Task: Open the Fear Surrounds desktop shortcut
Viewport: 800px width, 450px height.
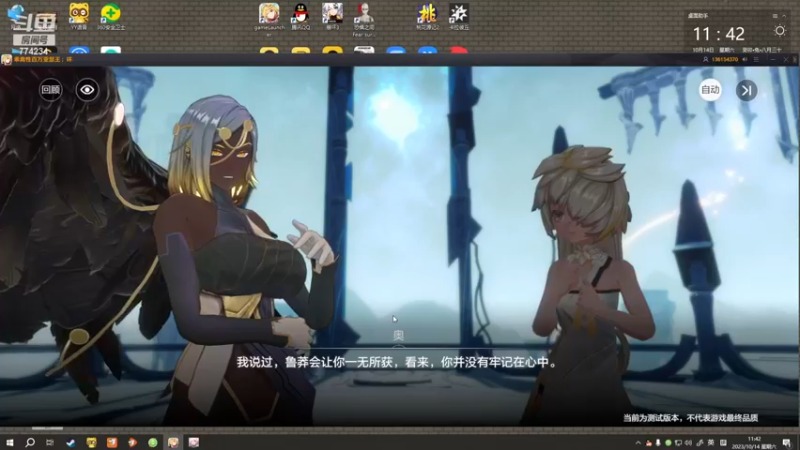Action: (x=364, y=19)
